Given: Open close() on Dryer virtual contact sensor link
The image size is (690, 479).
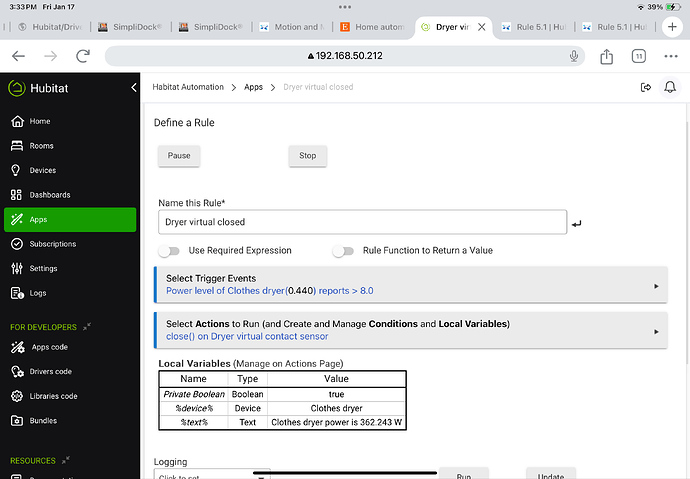Looking at the screenshot, I should pyautogui.click(x=247, y=336).
